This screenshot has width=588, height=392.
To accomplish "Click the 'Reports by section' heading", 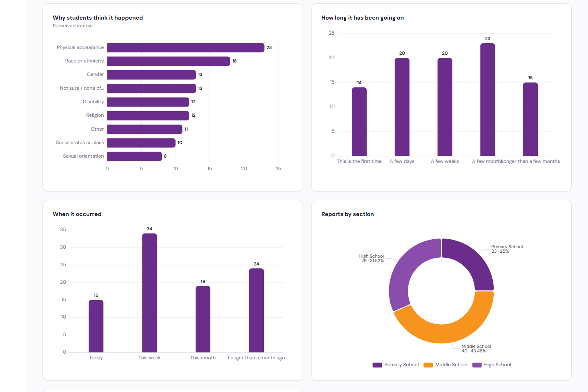I will (x=347, y=214).
